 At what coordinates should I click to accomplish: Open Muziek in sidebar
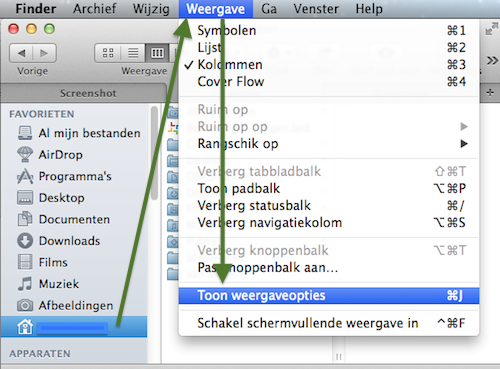click(x=74, y=284)
